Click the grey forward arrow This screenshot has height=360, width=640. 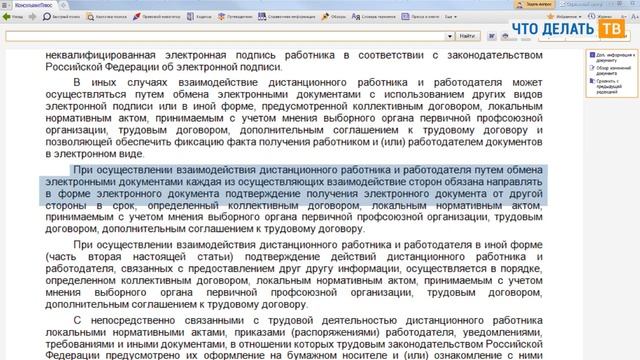[x=32, y=17]
